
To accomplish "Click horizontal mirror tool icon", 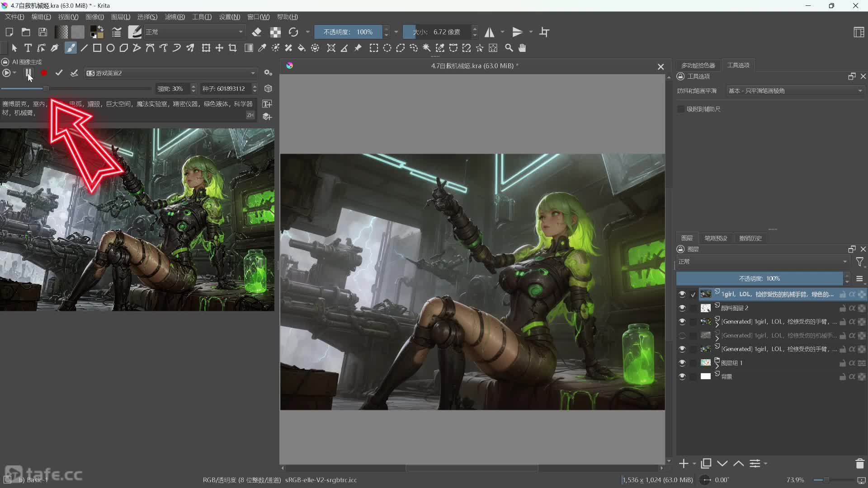I will click(490, 32).
